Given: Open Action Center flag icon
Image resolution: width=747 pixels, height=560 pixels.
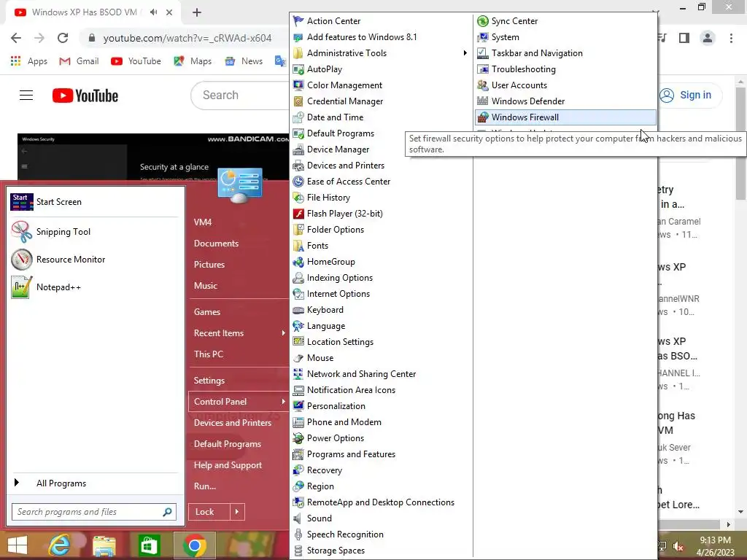Looking at the screenshot, I should coord(298,21).
